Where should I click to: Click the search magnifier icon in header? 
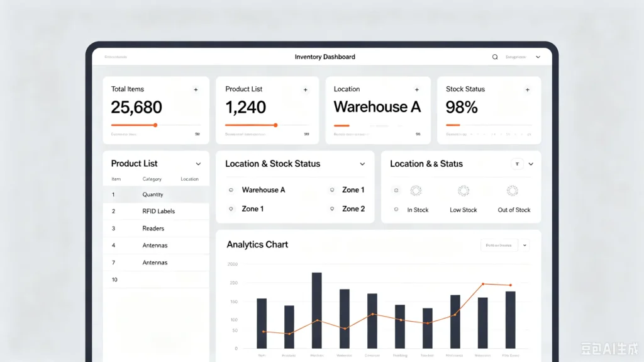495,57
